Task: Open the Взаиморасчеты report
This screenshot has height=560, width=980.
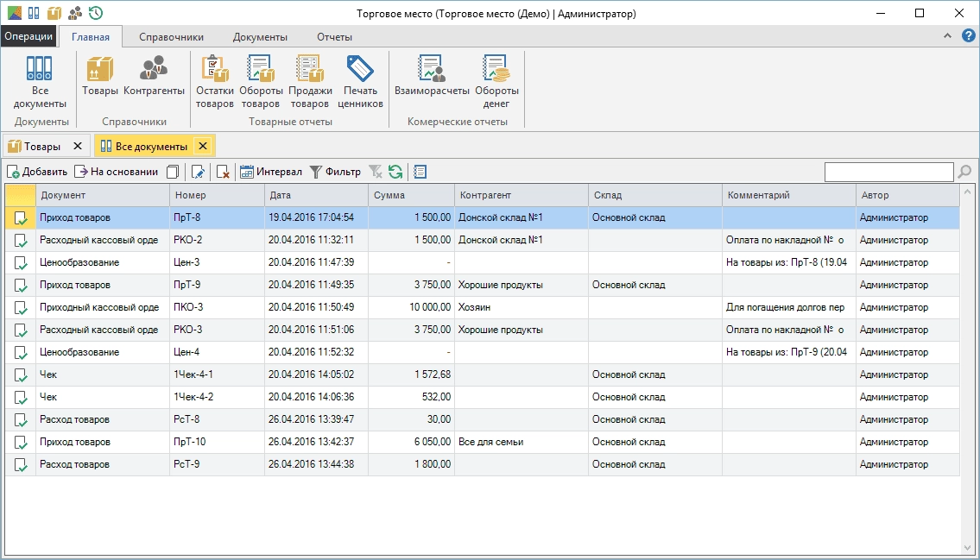Action: click(431, 76)
